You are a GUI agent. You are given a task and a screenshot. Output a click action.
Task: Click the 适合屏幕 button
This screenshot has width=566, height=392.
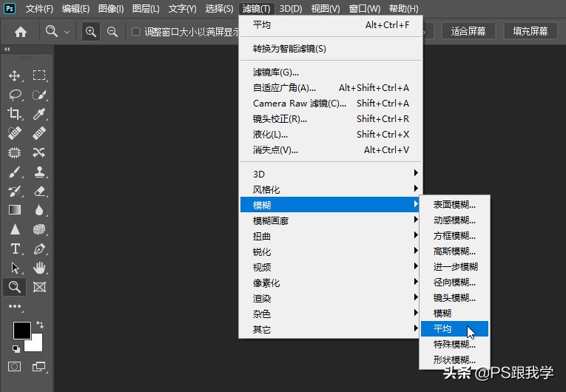coord(468,31)
